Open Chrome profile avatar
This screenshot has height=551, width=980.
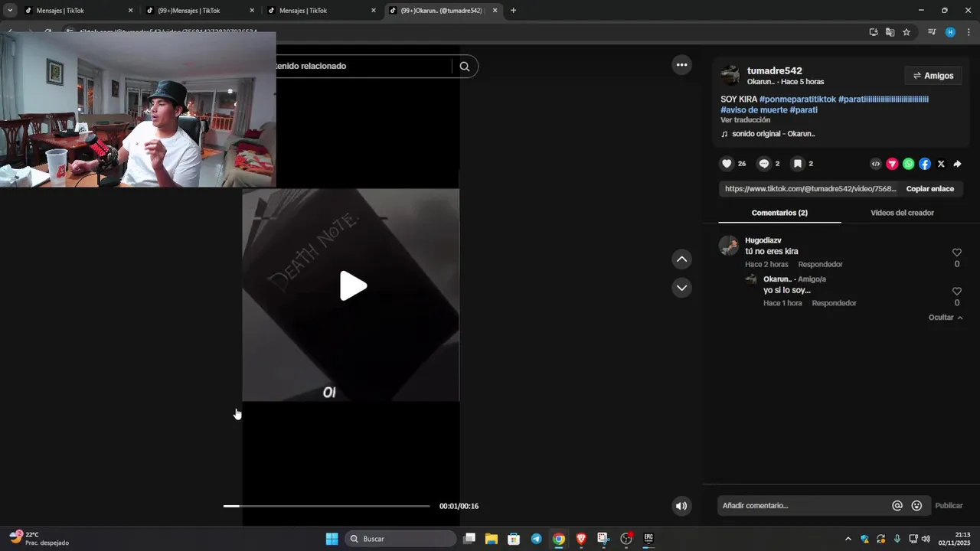coord(950,32)
